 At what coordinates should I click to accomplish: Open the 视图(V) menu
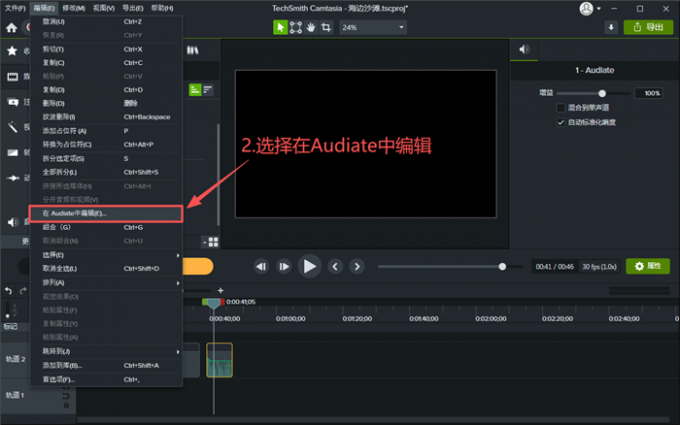tap(104, 8)
